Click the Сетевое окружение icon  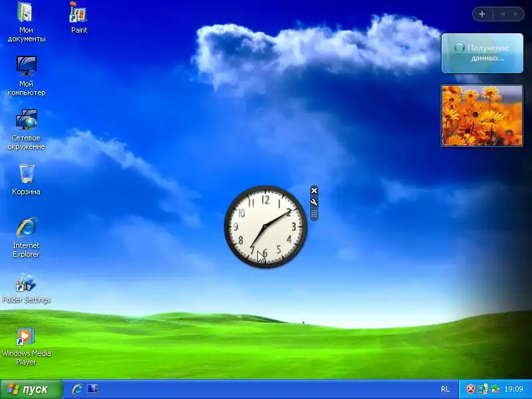(26, 130)
